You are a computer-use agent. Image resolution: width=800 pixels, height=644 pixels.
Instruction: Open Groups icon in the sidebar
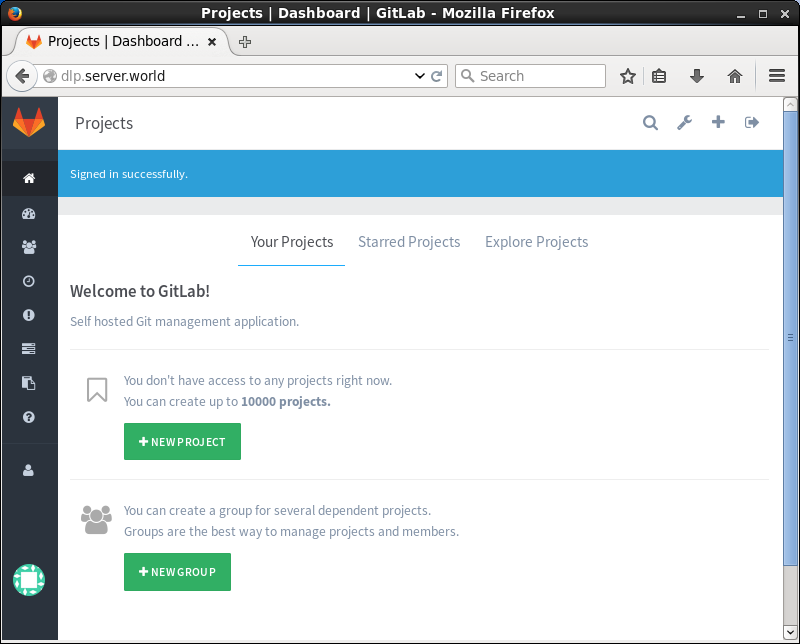(x=29, y=247)
